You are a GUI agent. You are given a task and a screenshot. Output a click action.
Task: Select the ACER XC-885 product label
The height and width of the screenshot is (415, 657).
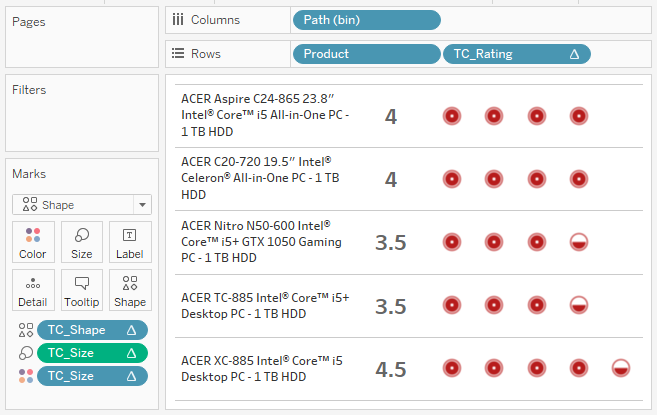tap(261, 369)
